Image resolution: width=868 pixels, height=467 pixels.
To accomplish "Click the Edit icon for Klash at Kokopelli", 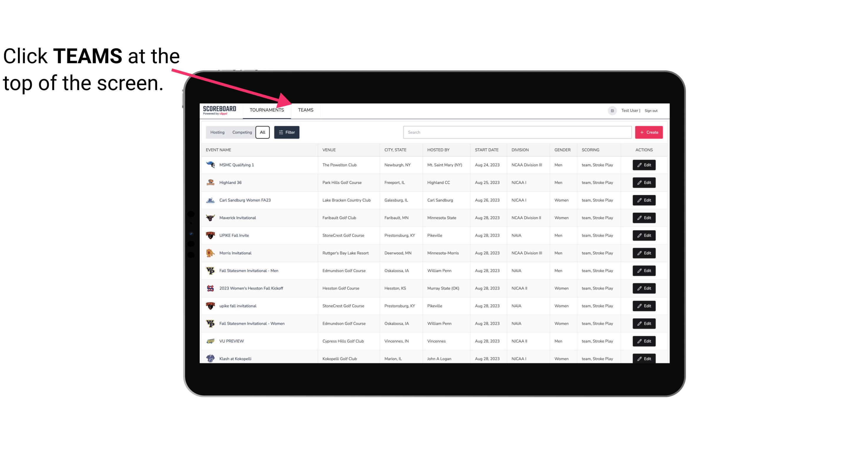I will [x=644, y=358].
